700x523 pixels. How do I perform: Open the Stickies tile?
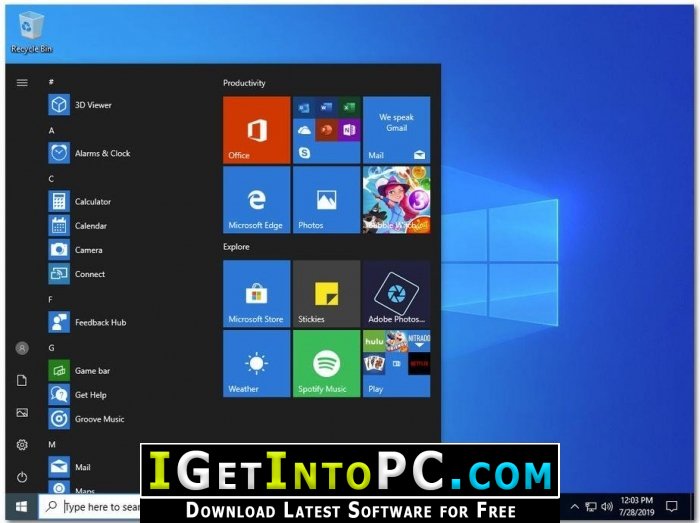(326, 294)
